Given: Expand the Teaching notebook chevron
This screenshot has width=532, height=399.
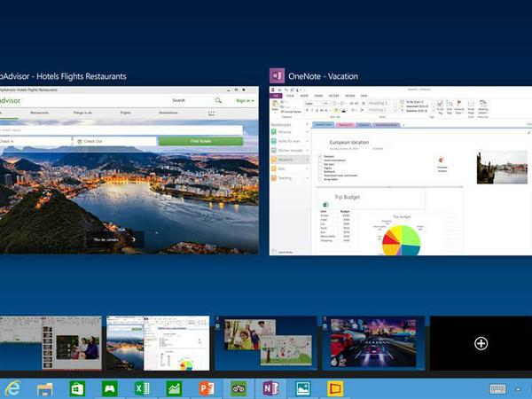Looking at the screenshot, I should tap(308, 178).
